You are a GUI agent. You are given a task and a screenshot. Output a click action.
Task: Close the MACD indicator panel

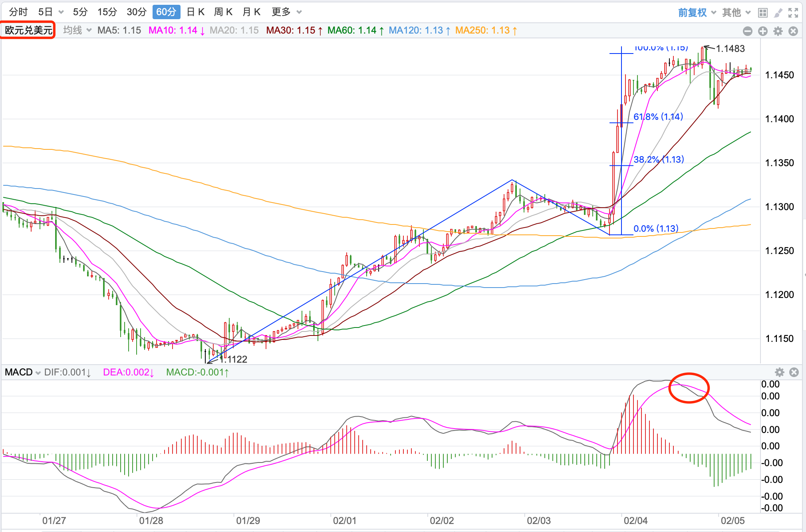coord(794,372)
